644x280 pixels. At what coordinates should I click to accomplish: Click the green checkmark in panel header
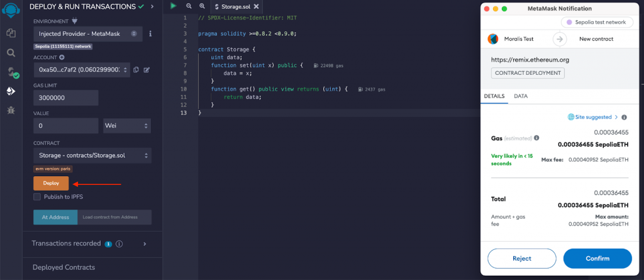coord(142,6)
